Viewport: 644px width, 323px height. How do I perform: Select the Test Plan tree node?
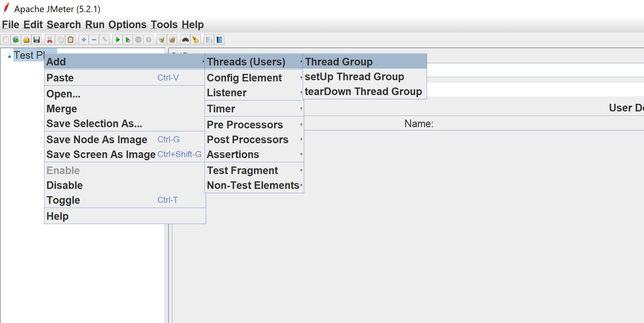click(x=29, y=55)
